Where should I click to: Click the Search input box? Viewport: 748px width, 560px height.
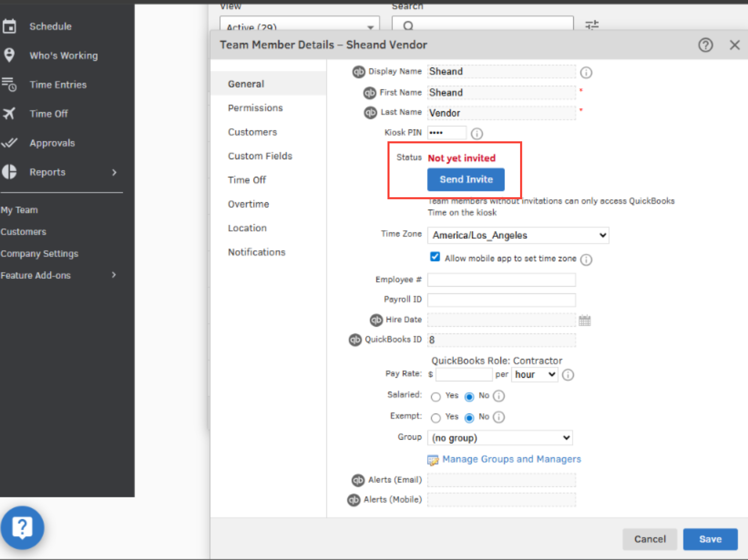tap(483, 23)
